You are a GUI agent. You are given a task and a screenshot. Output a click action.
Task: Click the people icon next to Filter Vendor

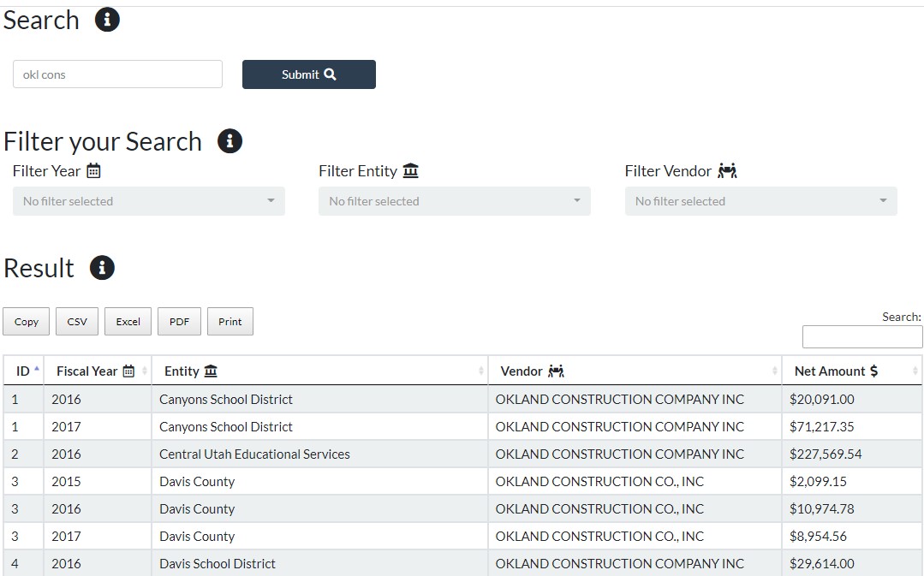(x=727, y=171)
